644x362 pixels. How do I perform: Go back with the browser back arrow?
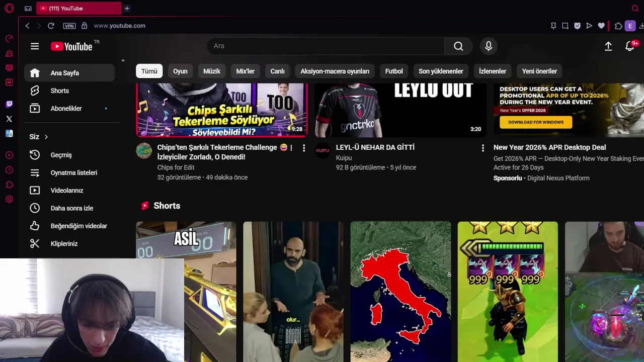click(27, 26)
